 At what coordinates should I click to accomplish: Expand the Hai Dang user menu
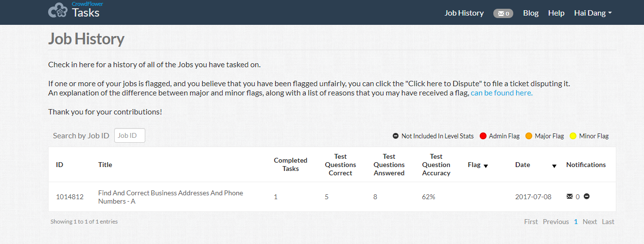tap(592, 13)
